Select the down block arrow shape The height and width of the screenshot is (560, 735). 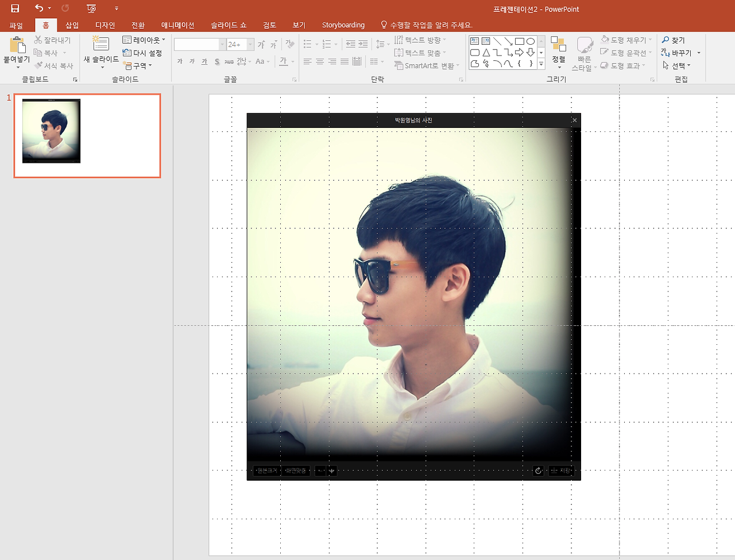[531, 53]
